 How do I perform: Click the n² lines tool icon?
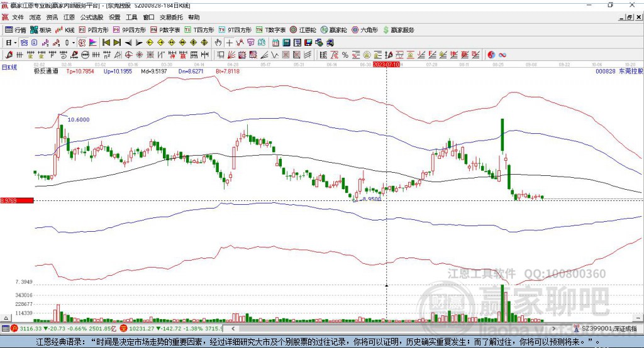coord(107,55)
